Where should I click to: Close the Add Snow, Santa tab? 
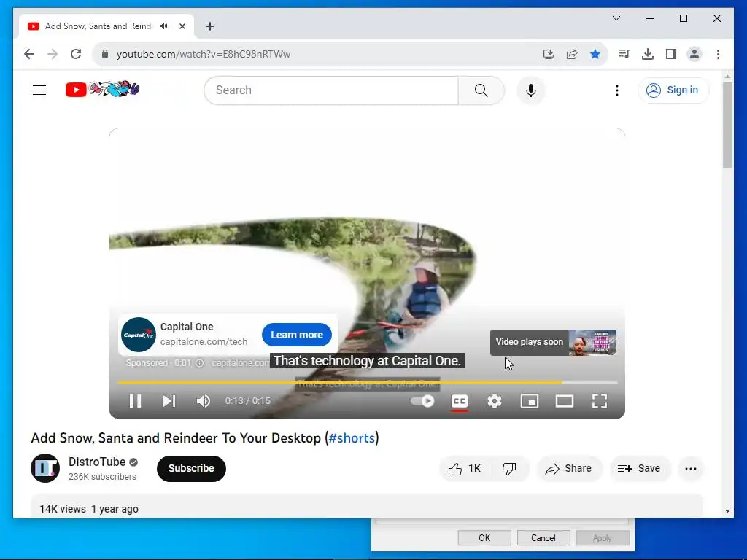pyautogui.click(x=182, y=26)
